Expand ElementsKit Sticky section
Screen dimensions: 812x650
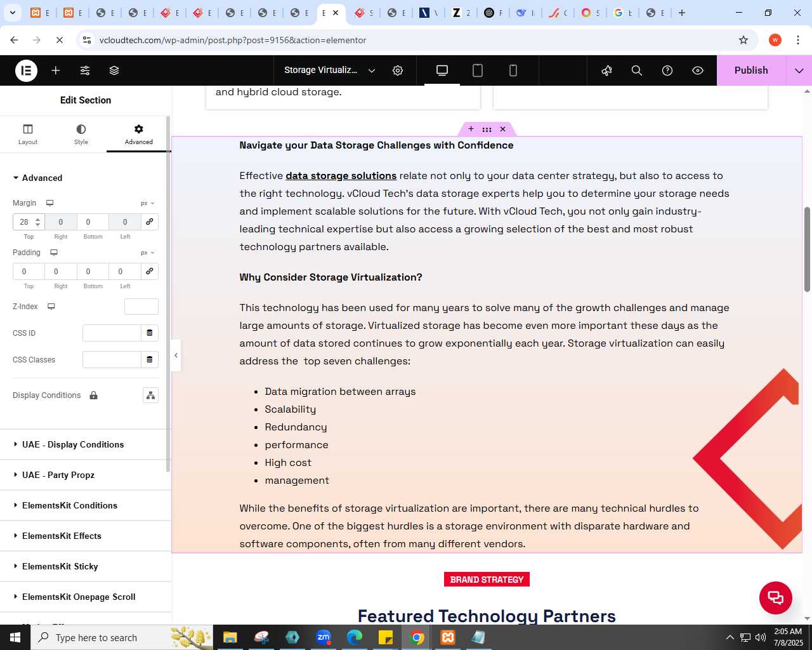click(x=86, y=566)
